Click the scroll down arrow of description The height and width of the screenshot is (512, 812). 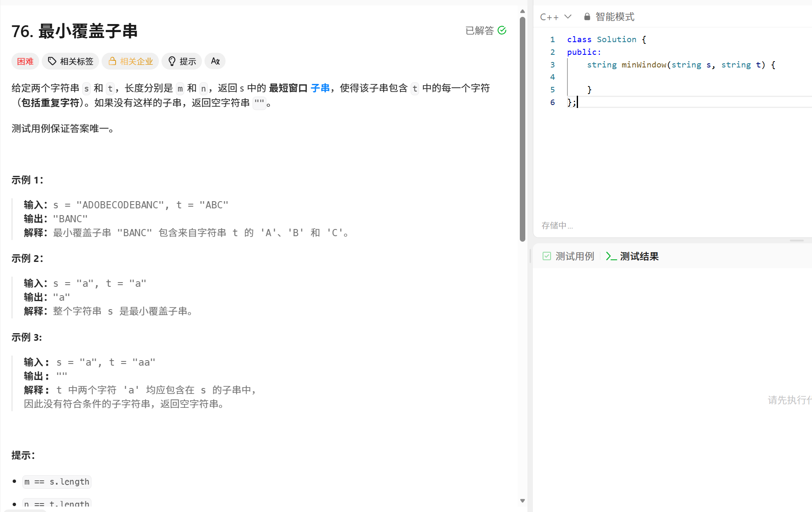pyautogui.click(x=522, y=501)
